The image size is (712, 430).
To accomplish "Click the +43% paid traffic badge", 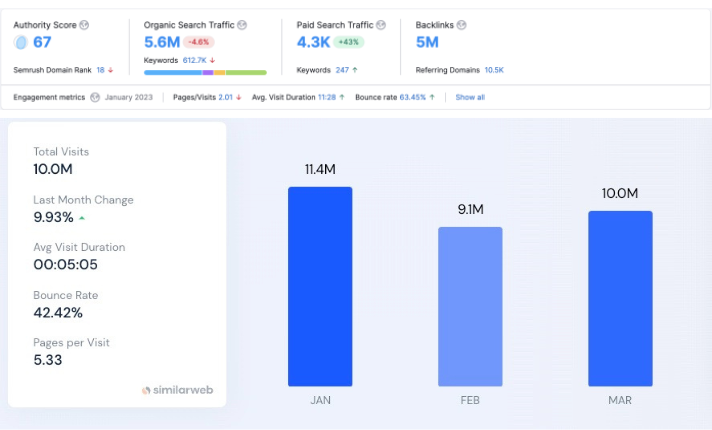I will (349, 42).
